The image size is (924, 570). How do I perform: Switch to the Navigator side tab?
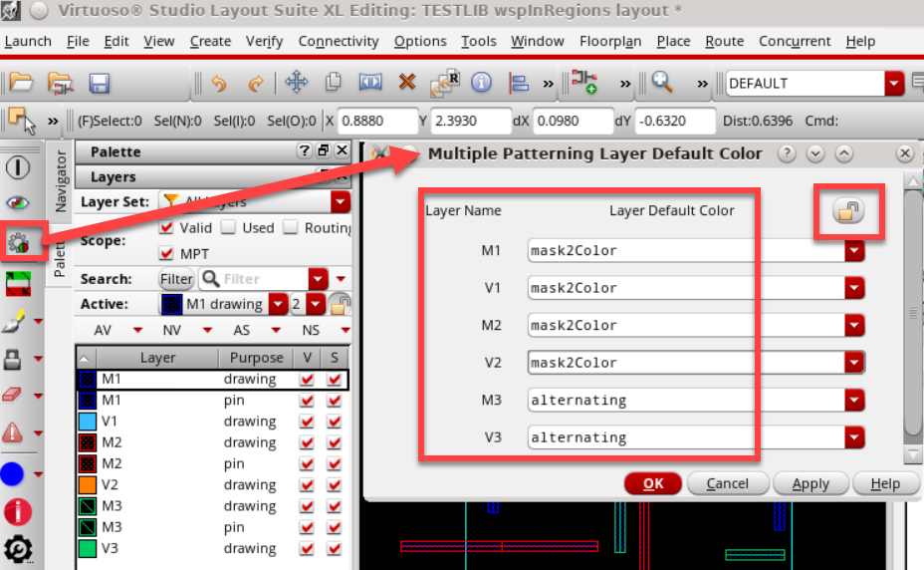(x=60, y=181)
